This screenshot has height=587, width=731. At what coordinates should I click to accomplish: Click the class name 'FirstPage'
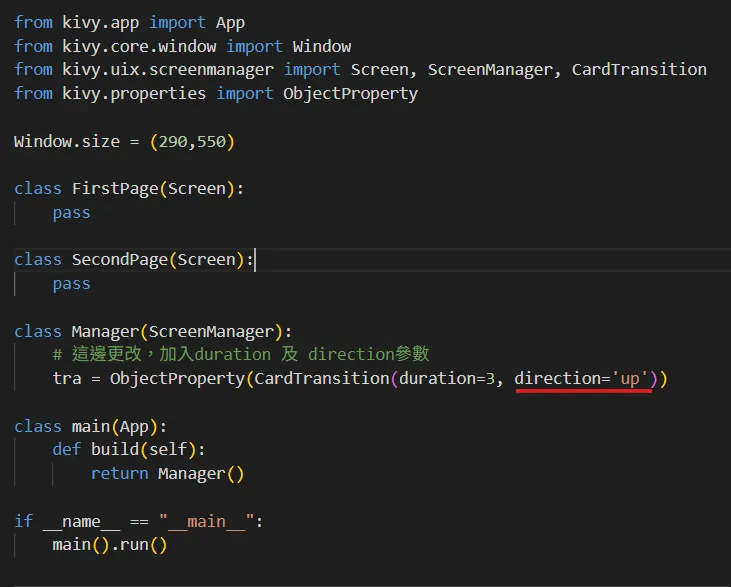click(x=115, y=189)
